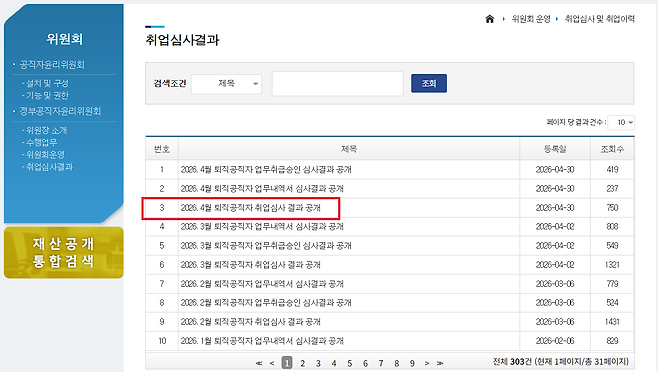
Task: Open the 제목 search condition dropdown
Action: tap(227, 84)
